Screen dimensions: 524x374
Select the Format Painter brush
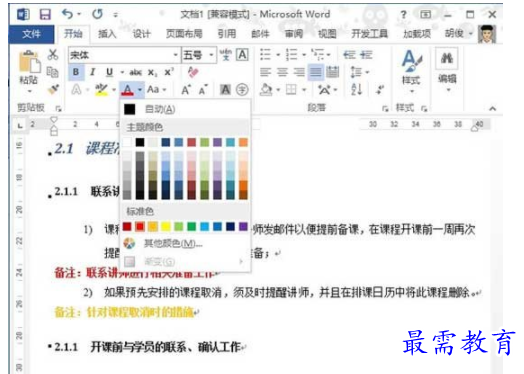click(x=53, y=89)
